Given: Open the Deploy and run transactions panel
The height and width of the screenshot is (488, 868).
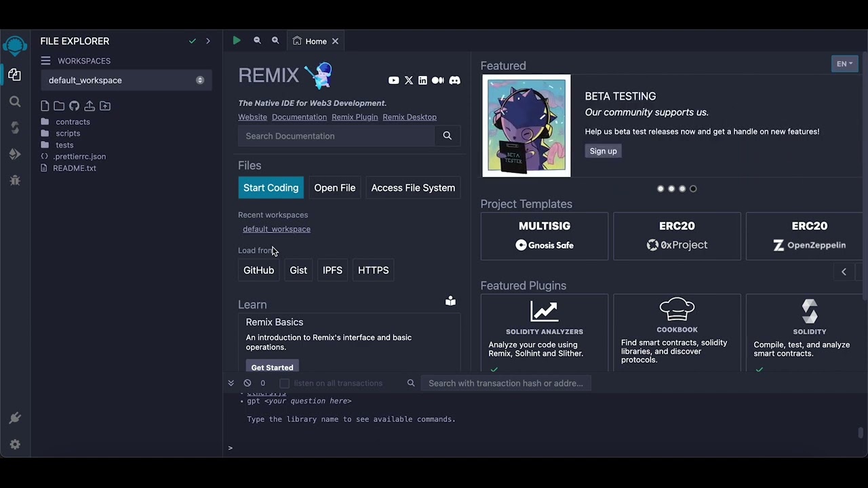Looking at the screenshot, I should (15, 155).
